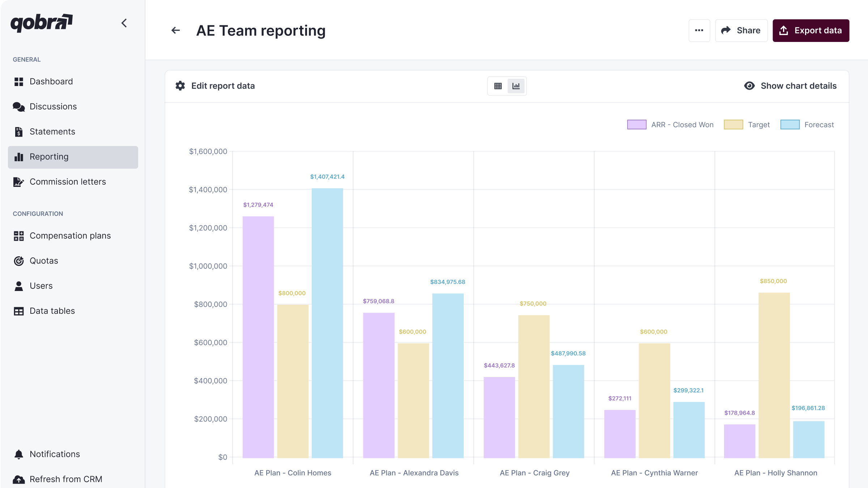Open the Dashboard panel icon
Viewport: 868px width, 488px height.
[19, 81]
